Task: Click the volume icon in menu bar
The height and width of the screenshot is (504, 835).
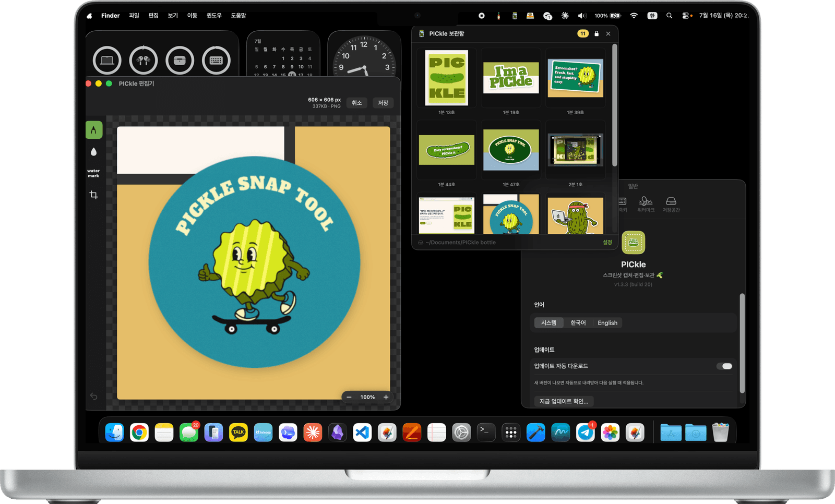Action: (582, 16)
